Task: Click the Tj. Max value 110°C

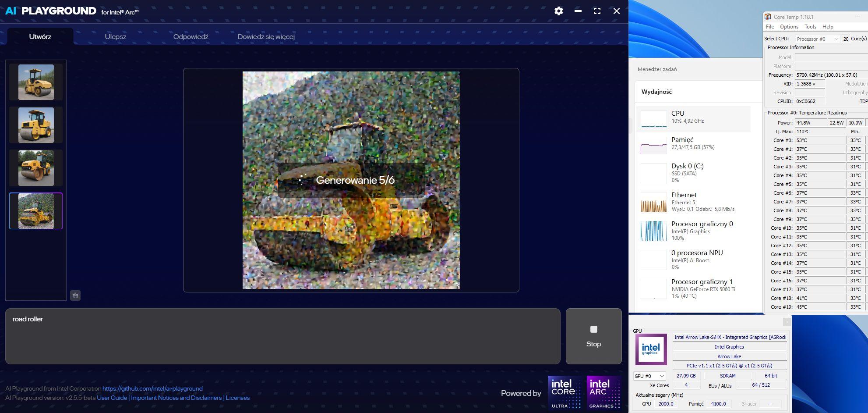Action: click(x=820, y=132)
